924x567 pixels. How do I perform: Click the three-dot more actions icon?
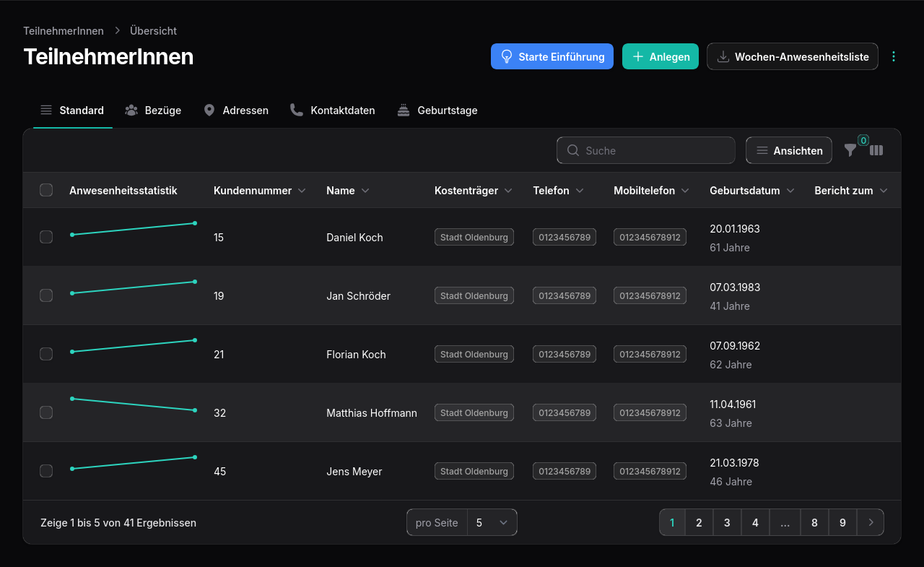(x=894, y=56)
